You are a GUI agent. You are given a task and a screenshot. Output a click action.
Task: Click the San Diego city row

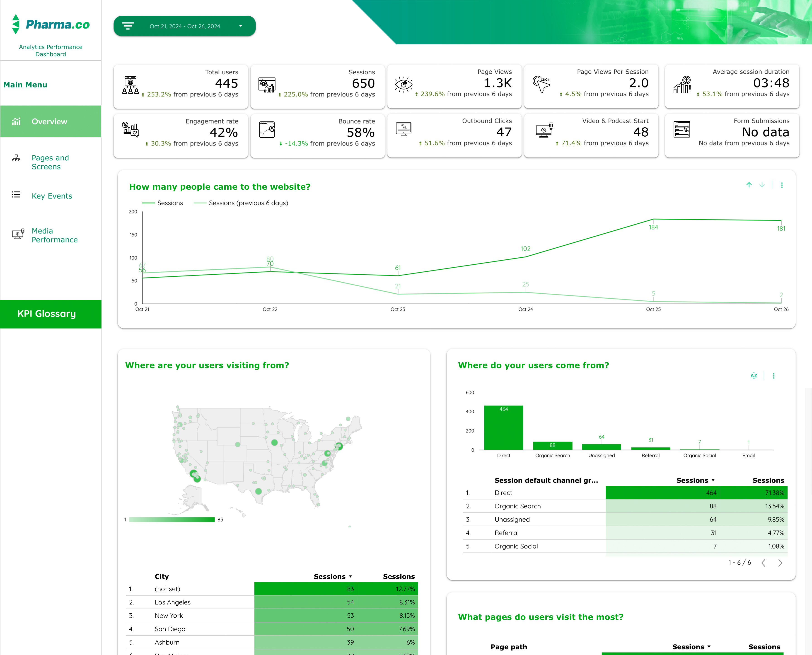pos(272,629)
